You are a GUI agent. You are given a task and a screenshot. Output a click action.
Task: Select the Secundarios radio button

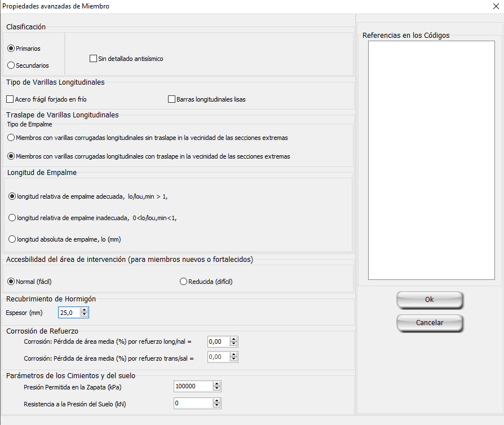click(11, 65)
